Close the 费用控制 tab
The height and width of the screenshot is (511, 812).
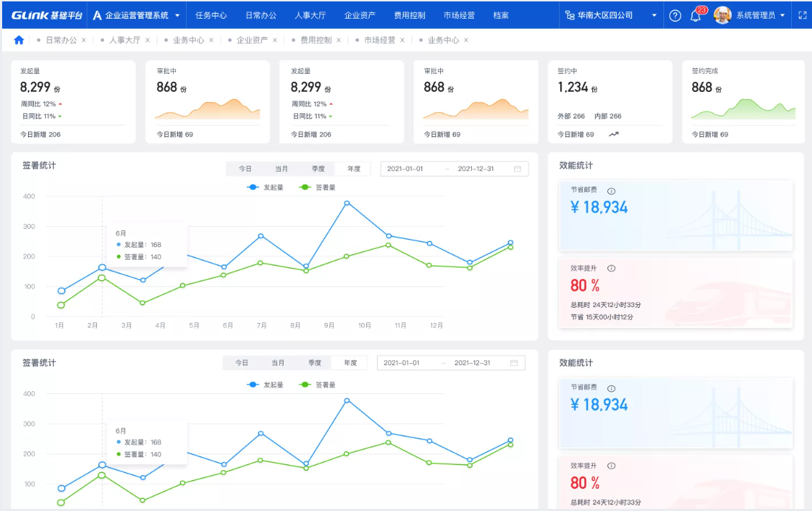click(339, 40)
